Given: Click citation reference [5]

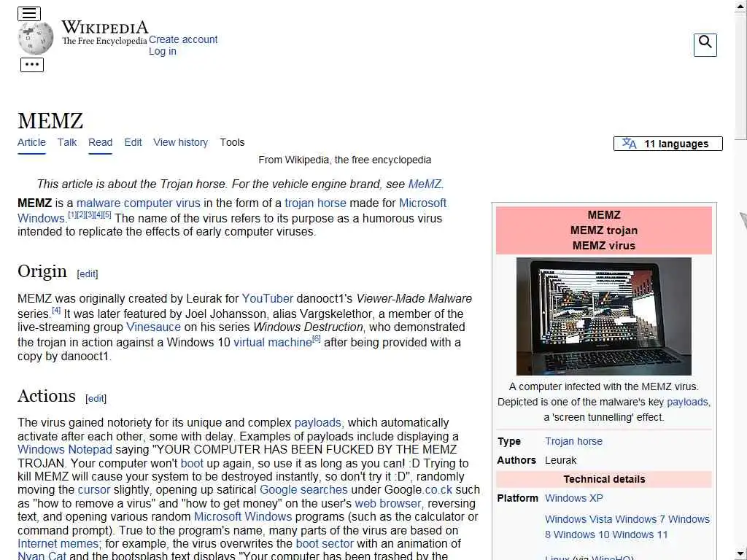Looking at the screenshot, I should (107, 215).
